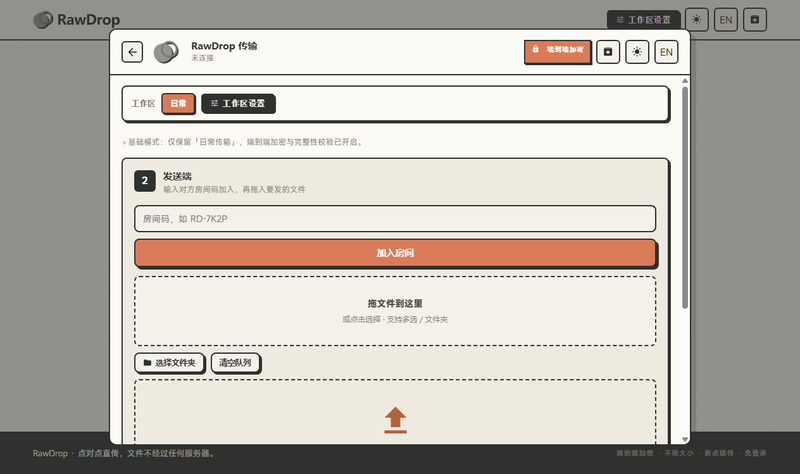
Task: Open the archive icon in the background page header
Action: click(755, 20)
